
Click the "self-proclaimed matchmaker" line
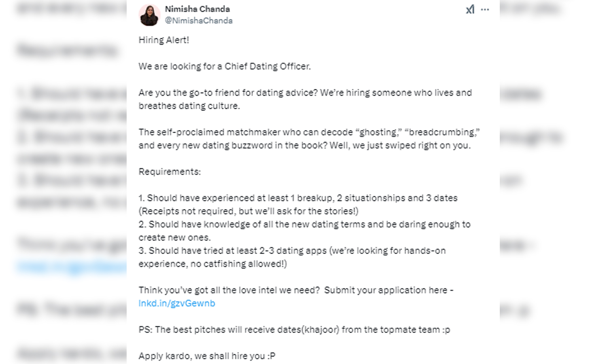tap(309, 132)
